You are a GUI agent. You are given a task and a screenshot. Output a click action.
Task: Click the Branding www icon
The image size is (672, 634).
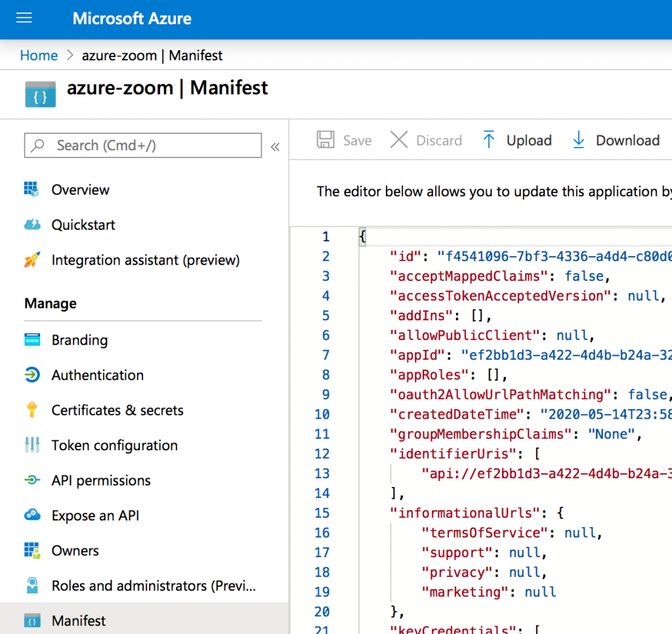point(32,339)
